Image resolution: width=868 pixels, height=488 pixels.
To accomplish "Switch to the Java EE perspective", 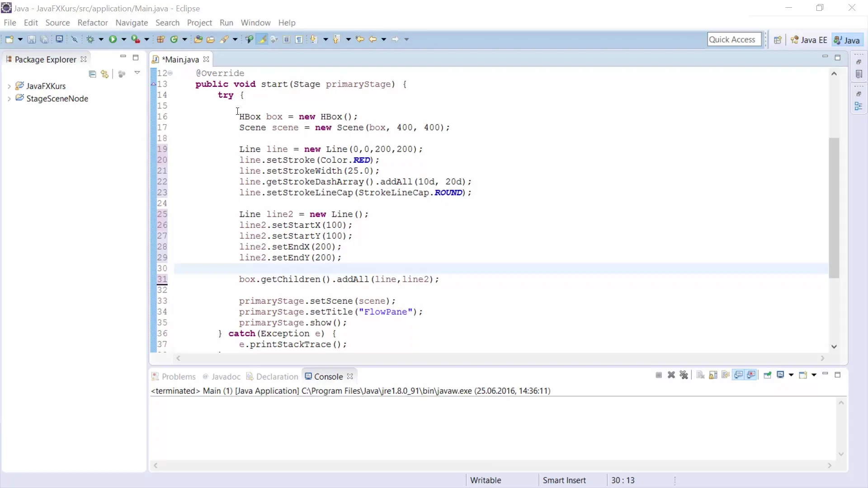I will click(x=809, y=40).
